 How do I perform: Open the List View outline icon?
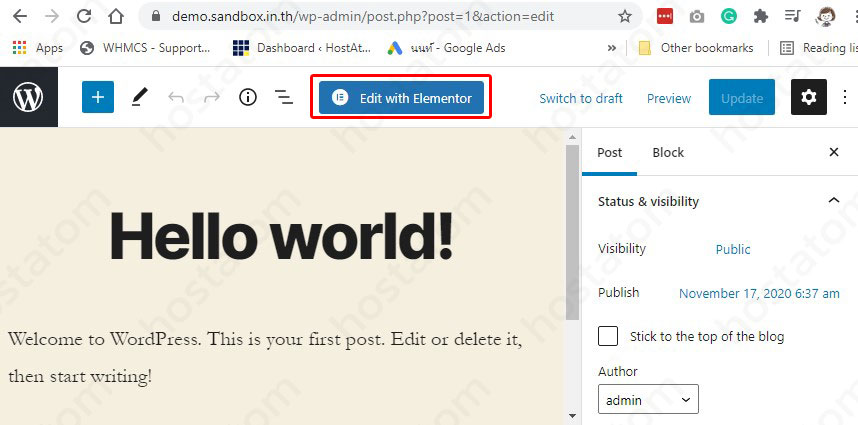(283, 98)
